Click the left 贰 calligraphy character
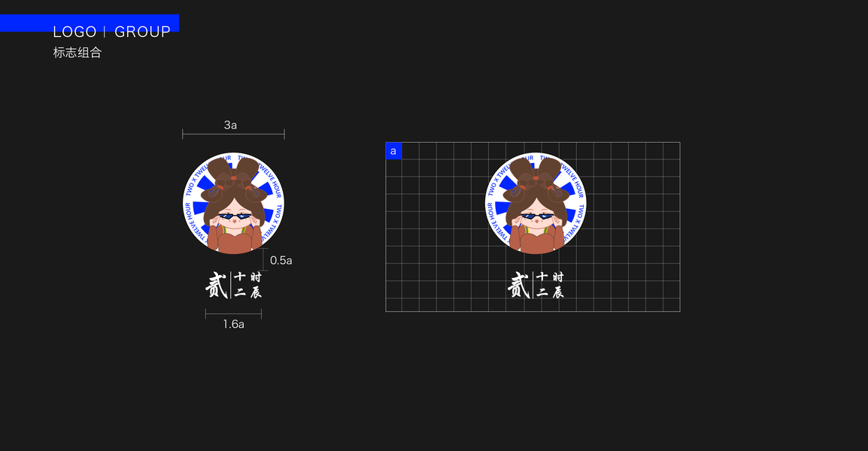This screenshot has height=451, width=868. (217, 285)
